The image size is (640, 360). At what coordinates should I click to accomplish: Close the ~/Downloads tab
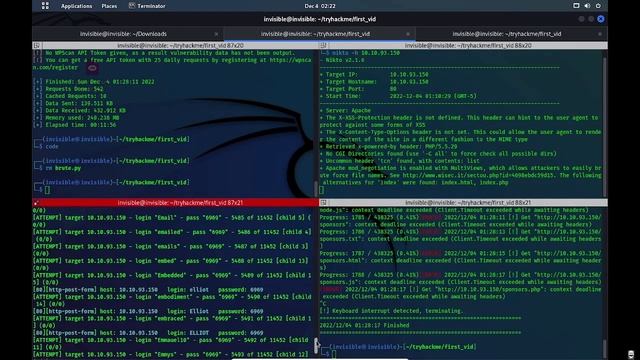(x=216, y=34)
